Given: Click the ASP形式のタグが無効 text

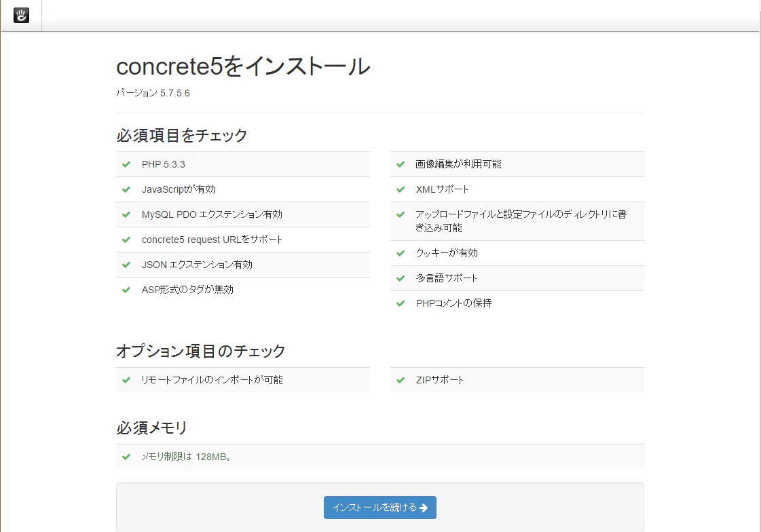Looking at the screenshot, I should (188, 290).
